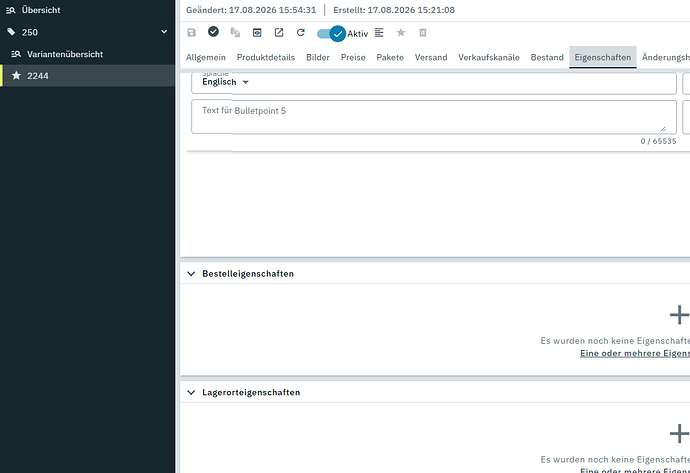
Task: Toggle the Aktiv switch
Action: click(331, 33)
